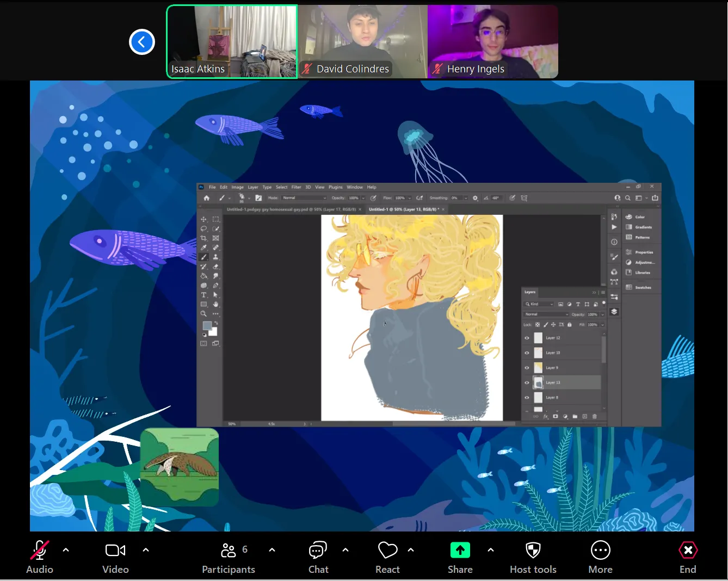Open Zoom Participants list

pyautogui.click(x=229, y=558)
